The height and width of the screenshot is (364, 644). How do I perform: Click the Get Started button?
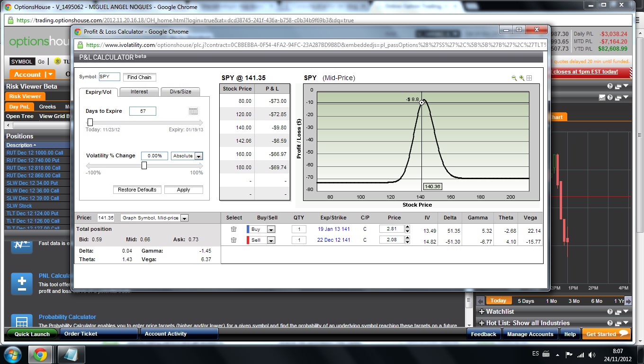tap(607, 334)
